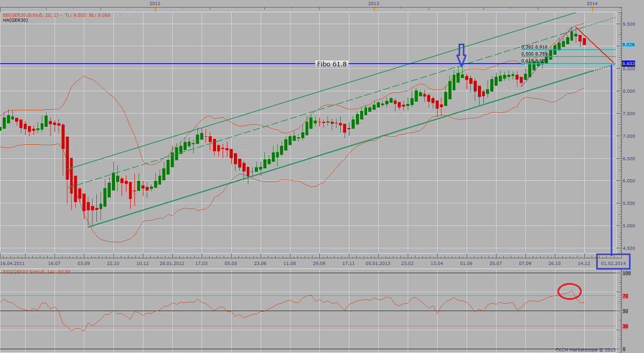
Task: Click the orange 2012 year marker triangle
Action: tap(155, 9)
